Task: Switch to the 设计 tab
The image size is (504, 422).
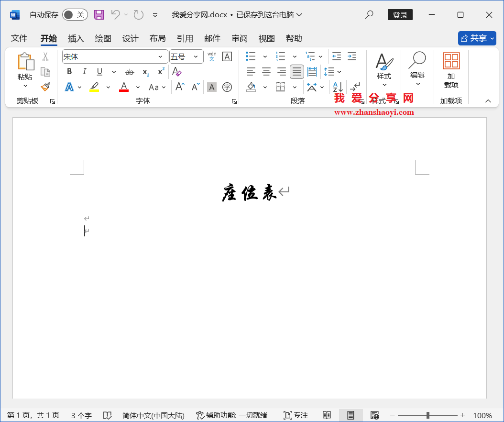Action: point(130,38)
